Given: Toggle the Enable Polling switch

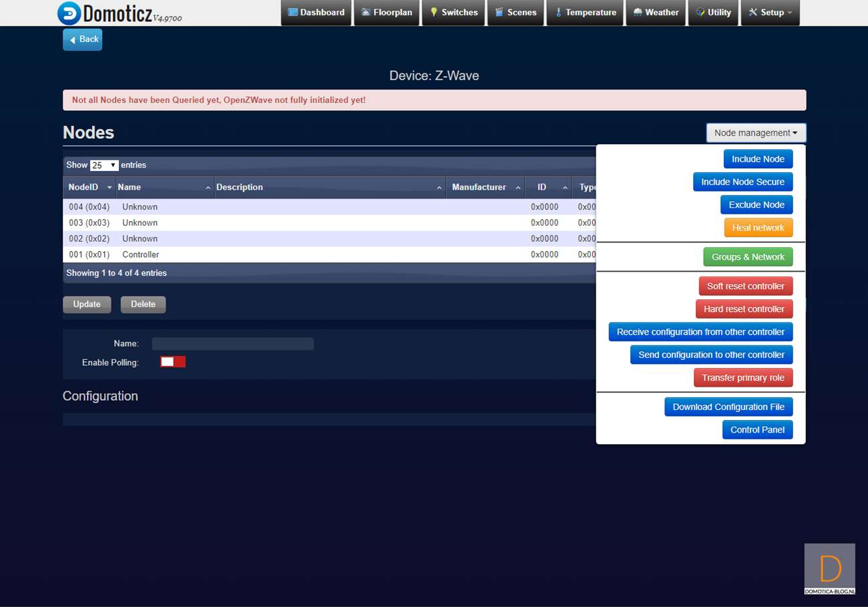Looking at the screenshot, I should [173, 362].
